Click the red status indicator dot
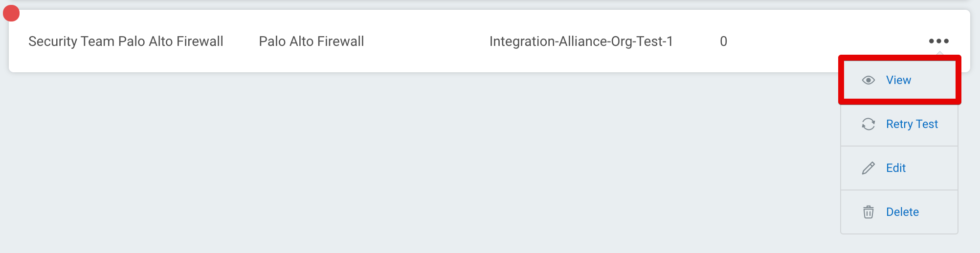980x253 pixels. pos(11,13)
